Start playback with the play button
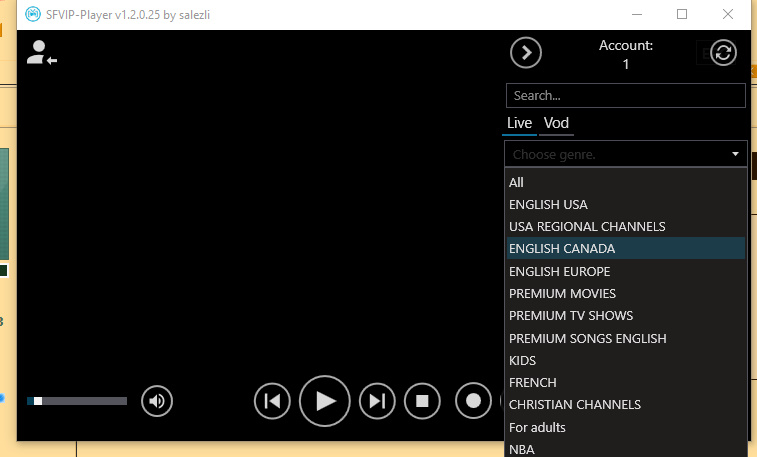757x457 pixels. 324,401
